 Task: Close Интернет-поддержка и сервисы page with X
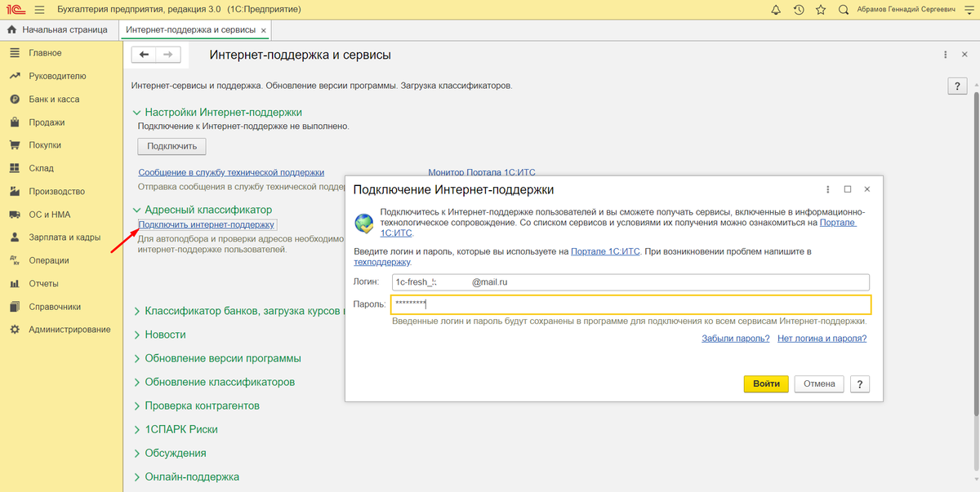(x=965, y=55)
